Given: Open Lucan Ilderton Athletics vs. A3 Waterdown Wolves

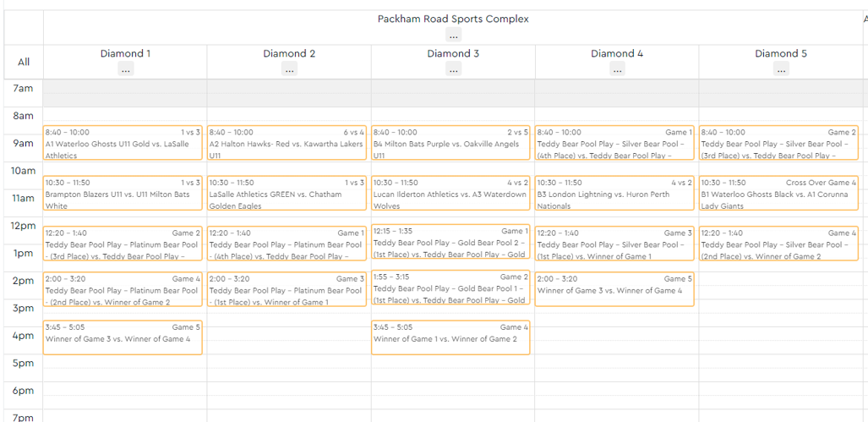Looking at the screenshot, I should click(x=450, y=194).
